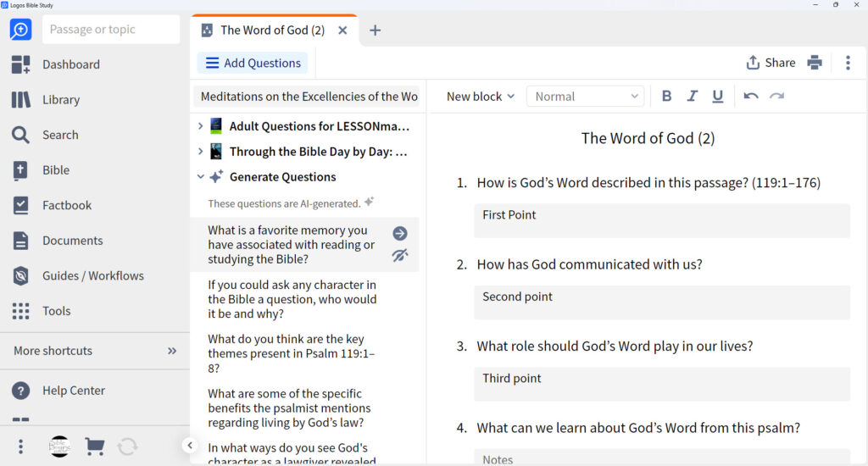This screenshot has width=868, height=466.
Task: Click the 'These questions are AI-generated.' note
Action: (x=284, y=203)
